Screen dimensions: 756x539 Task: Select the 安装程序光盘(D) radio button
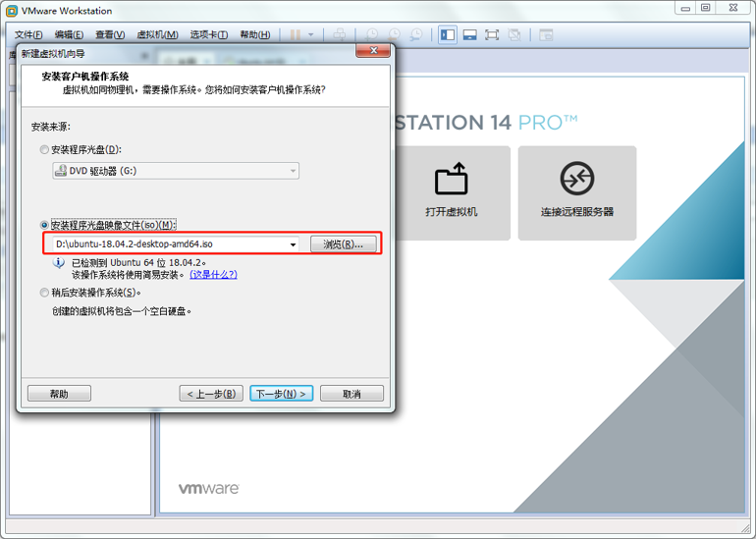pyautogui.click(x=44, y=150)
